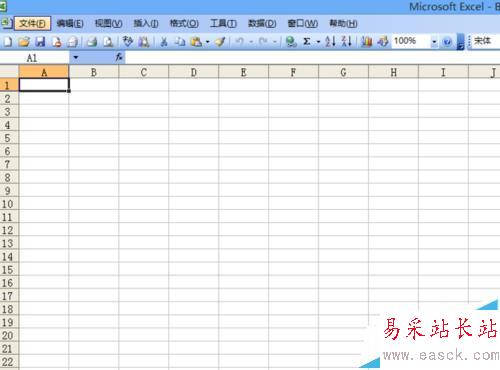Select row 15 by its header
Image resolution: width=500 pixels, height=370 pixels.
(x=9, y=269)
